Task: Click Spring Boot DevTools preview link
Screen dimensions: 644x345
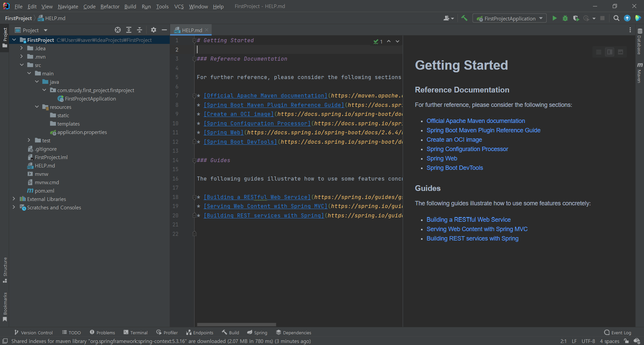Action: (454, 168)
